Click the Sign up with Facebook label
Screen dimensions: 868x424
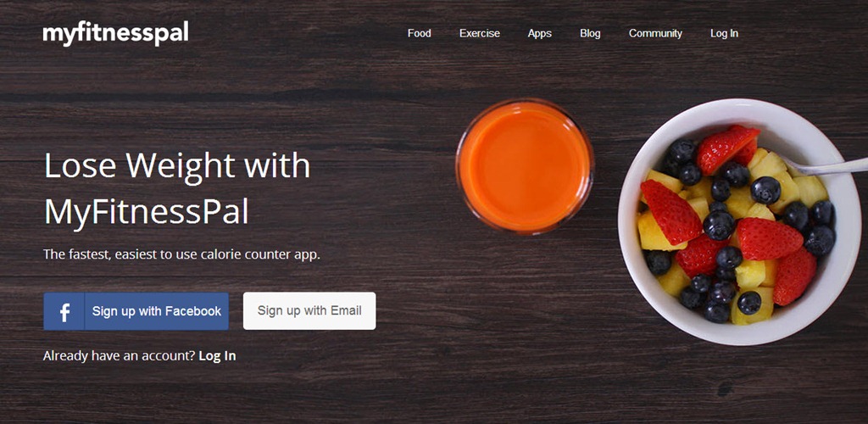click(x=157, y=311)
